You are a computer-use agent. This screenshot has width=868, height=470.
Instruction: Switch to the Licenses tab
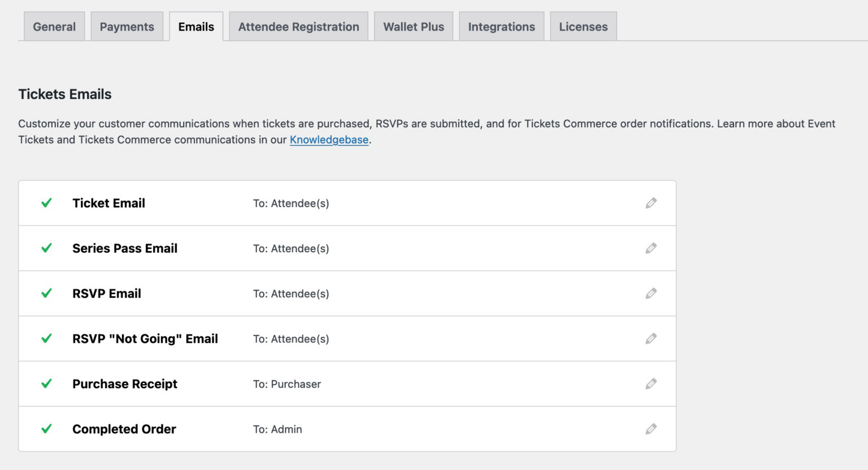coord(583,27)
